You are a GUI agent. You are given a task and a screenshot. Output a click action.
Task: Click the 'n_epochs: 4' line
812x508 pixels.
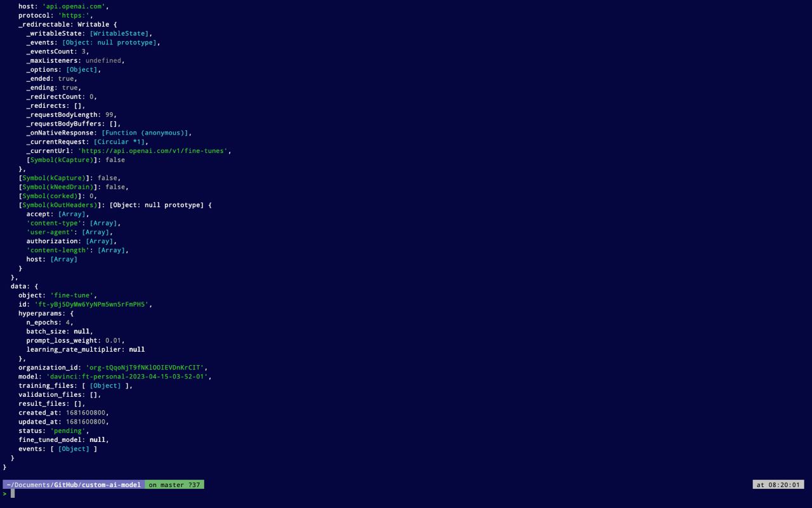pyautogui.click(x=49, y=323)
